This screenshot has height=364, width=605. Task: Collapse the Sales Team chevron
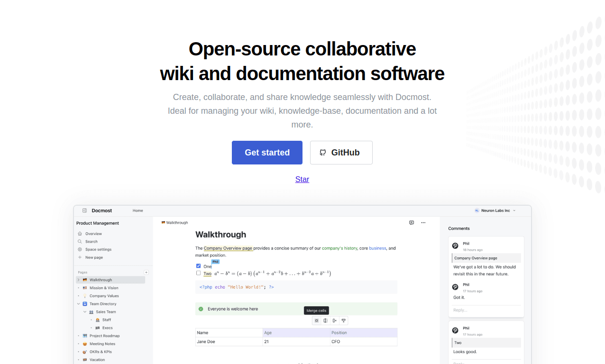pos(85,312)
